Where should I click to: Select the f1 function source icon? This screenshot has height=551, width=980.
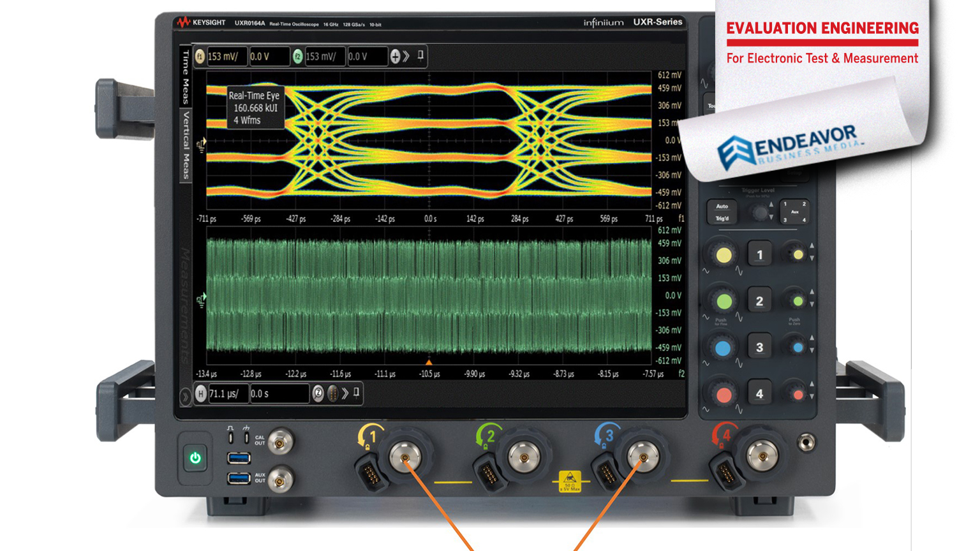[200, 56]
